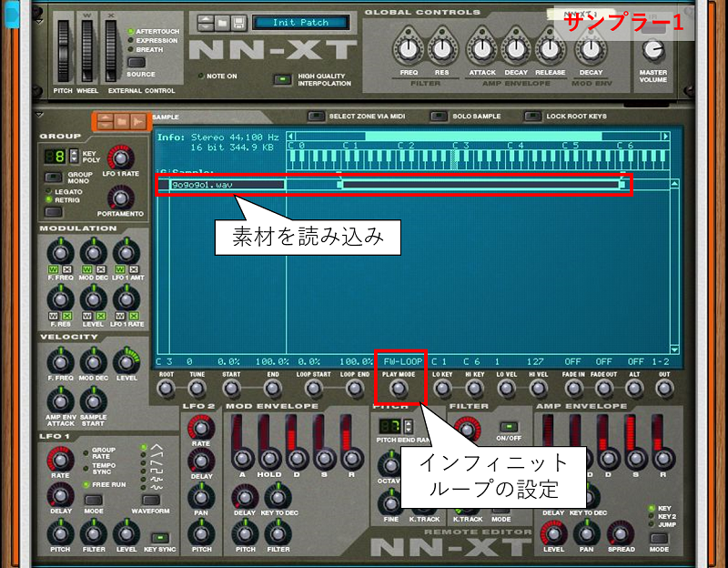Open the patch browser folder icon

pos(222,23)
